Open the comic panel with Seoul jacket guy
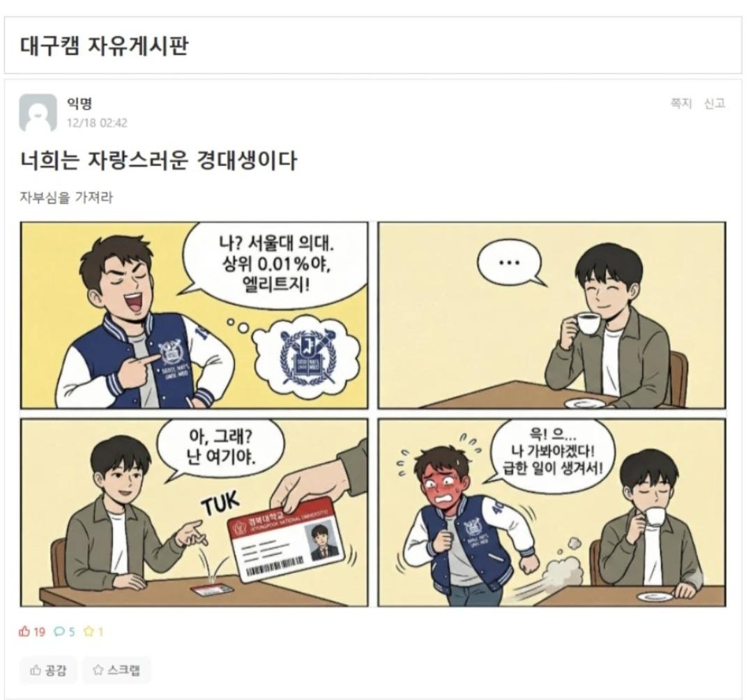 tap(195, 315)
